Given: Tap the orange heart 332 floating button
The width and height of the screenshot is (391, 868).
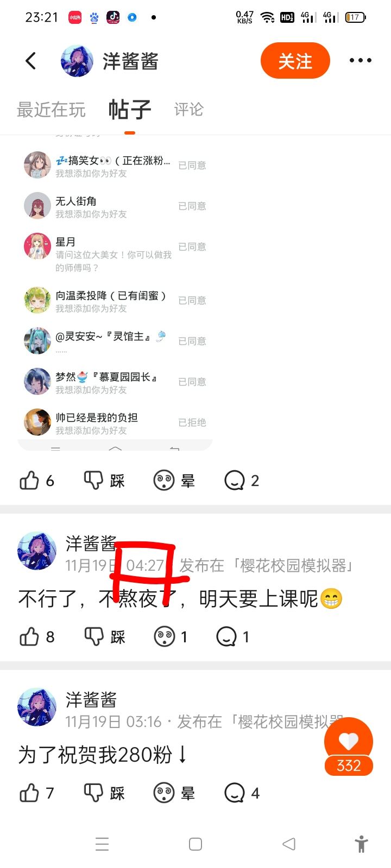Looking at the screenshot, I should pos(349,747).
